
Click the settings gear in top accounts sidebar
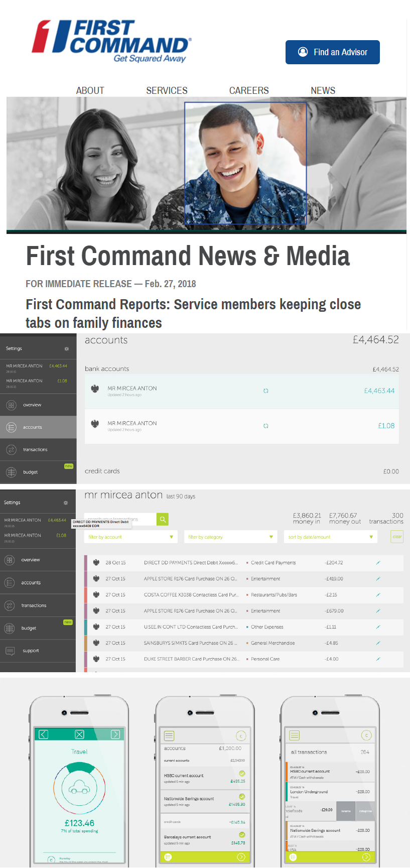tap(66, 349)
